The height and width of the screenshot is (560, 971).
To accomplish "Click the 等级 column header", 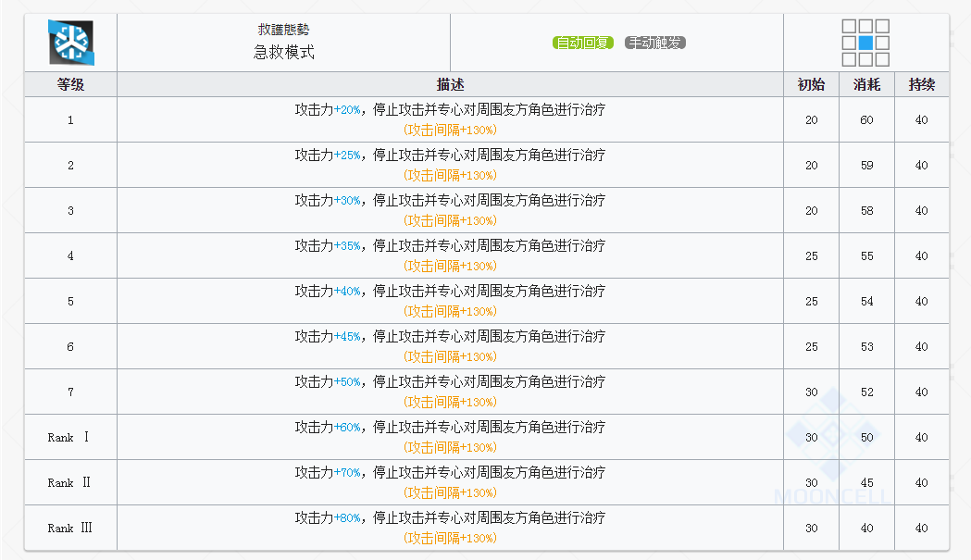I will [x=70, y=84].
